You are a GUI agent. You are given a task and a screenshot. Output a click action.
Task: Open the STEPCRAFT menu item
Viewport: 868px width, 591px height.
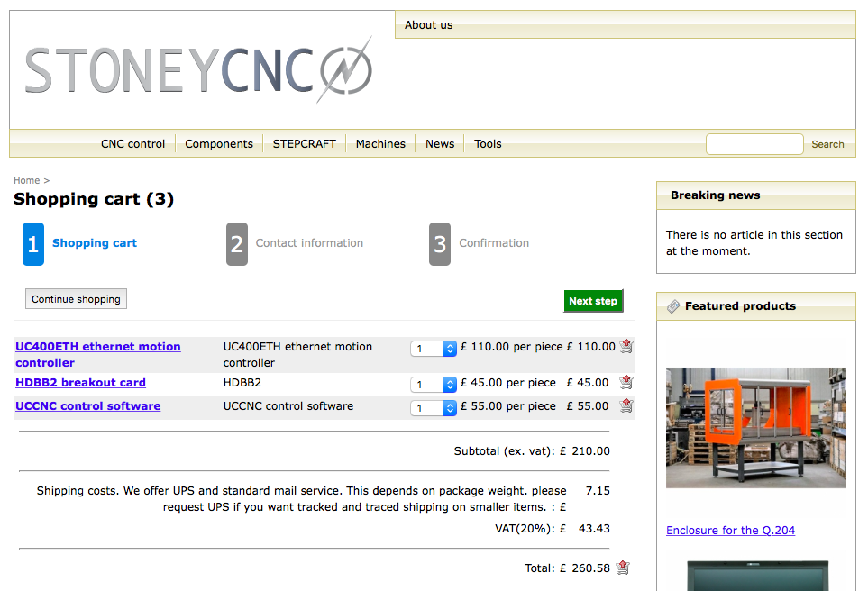point(304,144)
